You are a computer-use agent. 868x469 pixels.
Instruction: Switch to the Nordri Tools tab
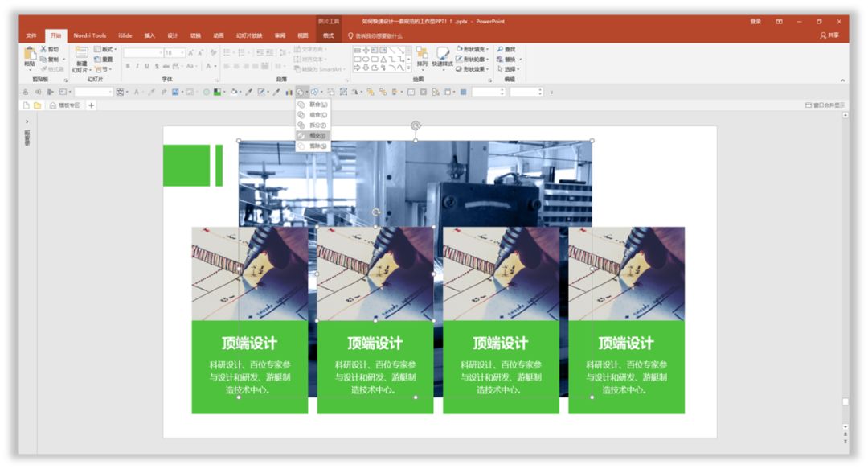coord(90,35)
